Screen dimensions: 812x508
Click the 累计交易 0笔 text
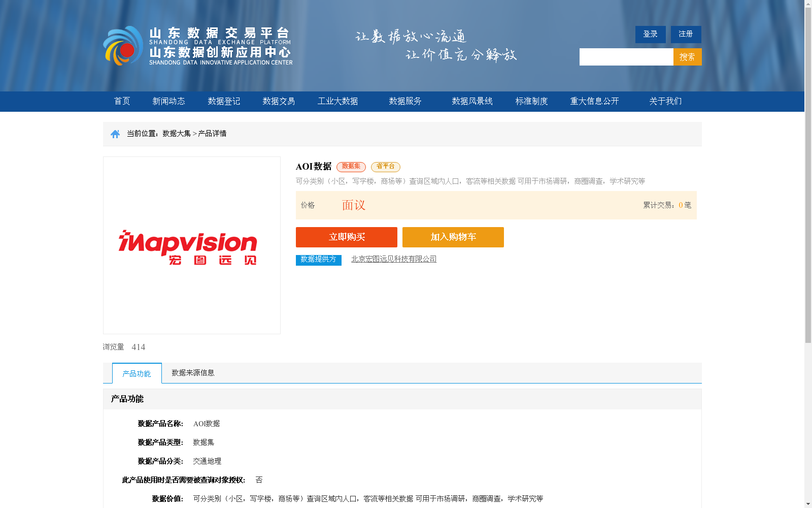pos(667,205)
